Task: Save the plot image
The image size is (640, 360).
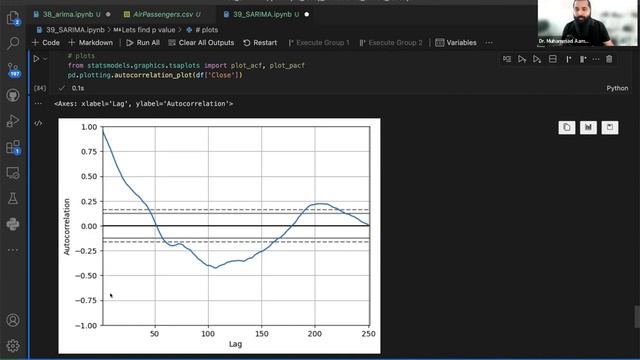Action: coord(610,127)
